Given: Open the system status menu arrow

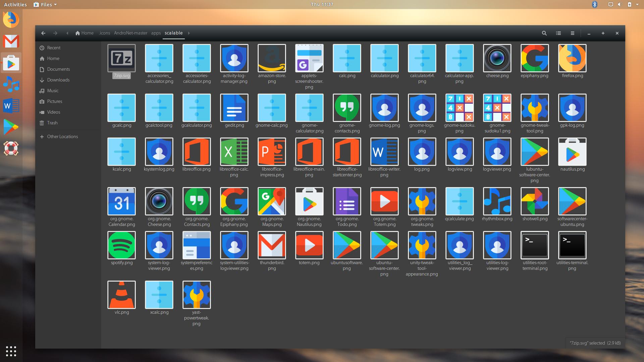Looking at the screenshot, I should [x=637, y=4].
